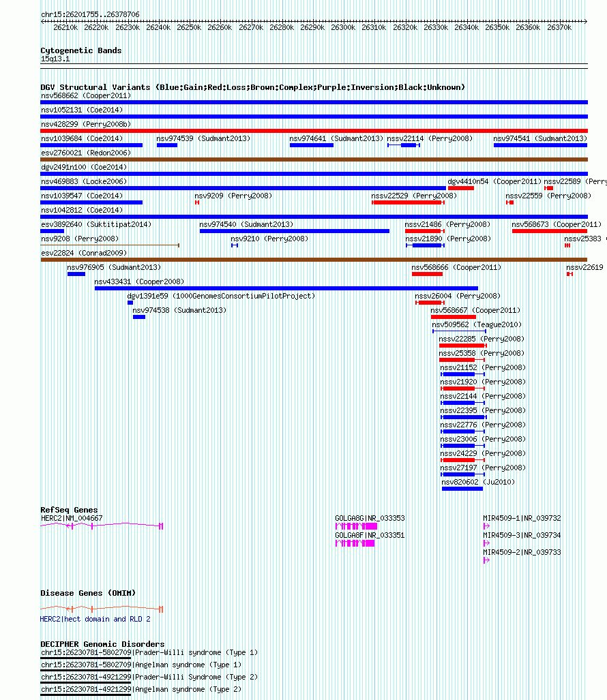Click MIR4509-2|NR_039733 gene label
The width and height of the screenshot is (607, 700).
[x=522, y=552]
